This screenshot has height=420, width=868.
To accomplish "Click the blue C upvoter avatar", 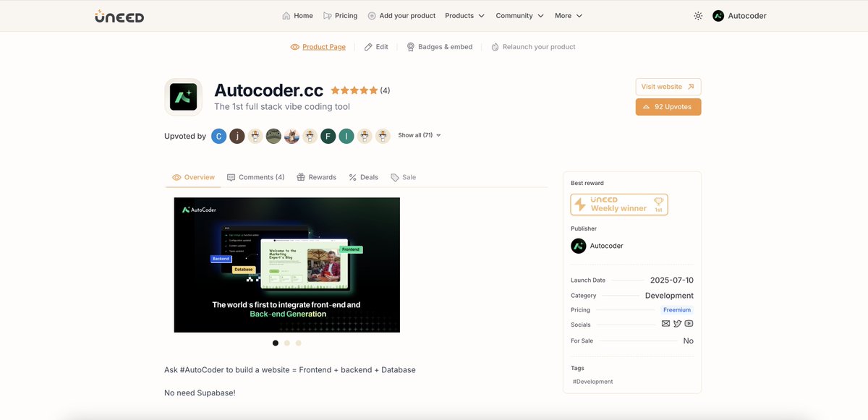I will click(x=218, y=136).
